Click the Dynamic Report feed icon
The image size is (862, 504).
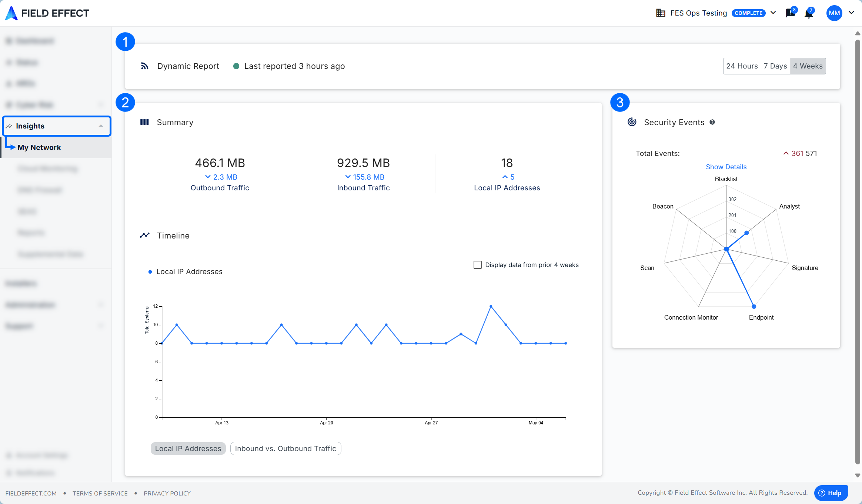(x=145, y=66)
